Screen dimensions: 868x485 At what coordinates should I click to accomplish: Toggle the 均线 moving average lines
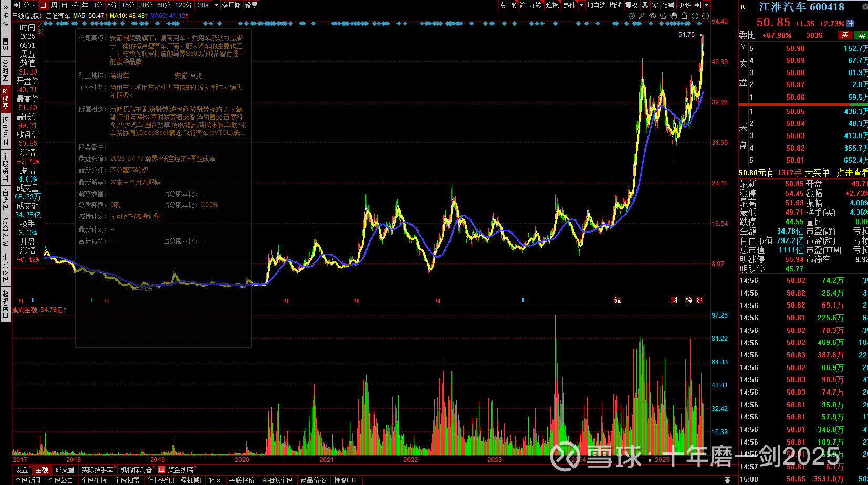615,5
